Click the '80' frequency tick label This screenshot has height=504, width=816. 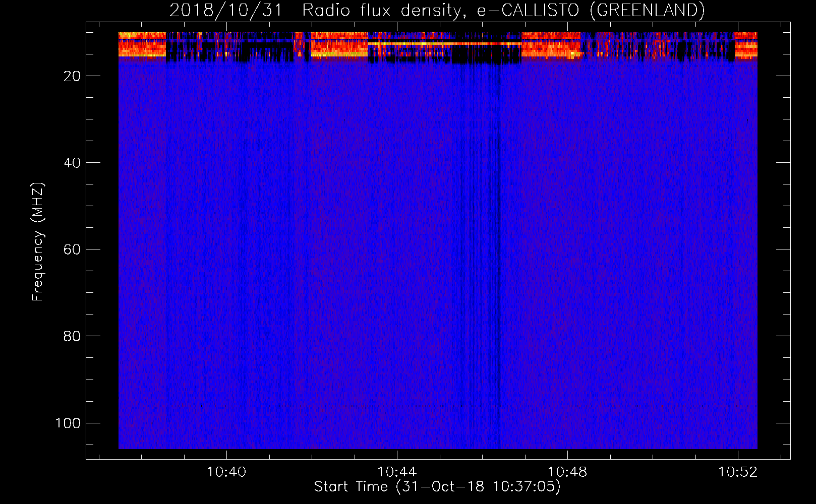(x=72, y=336)
